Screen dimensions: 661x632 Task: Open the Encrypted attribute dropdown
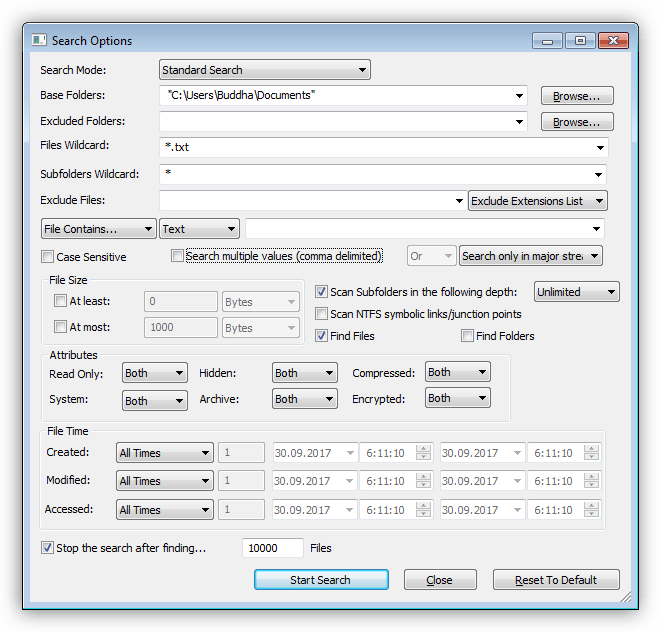point(458,398)
